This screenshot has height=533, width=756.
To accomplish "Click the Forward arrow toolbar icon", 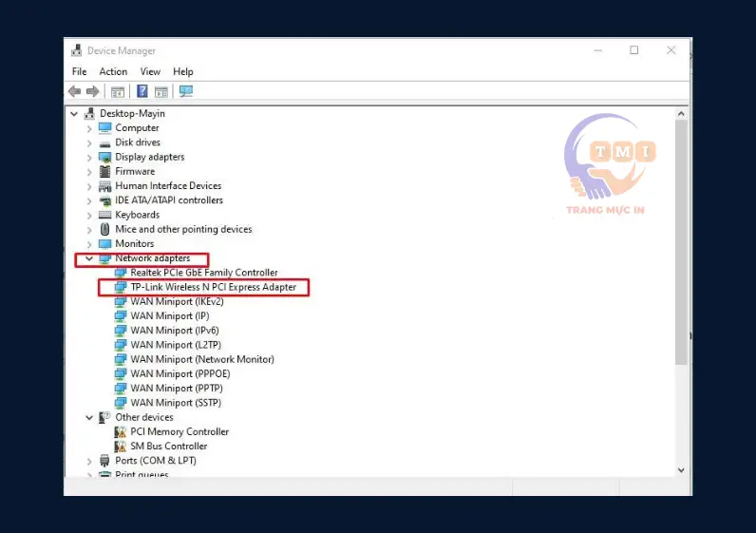I will (x=92, y=91).
